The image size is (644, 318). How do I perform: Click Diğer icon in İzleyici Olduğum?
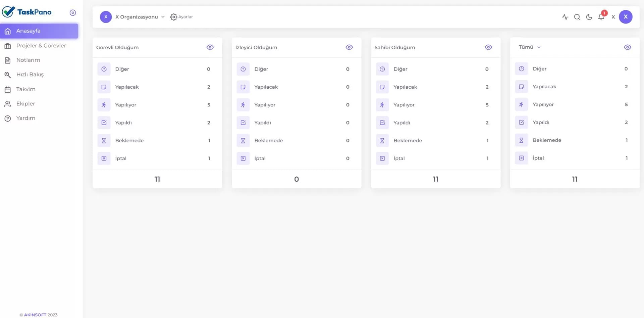(243, 69)
